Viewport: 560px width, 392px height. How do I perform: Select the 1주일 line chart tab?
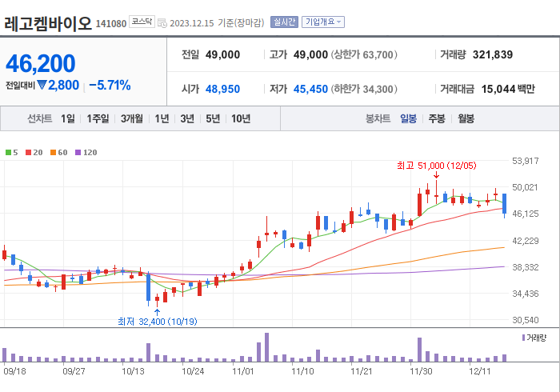[98, 118]
